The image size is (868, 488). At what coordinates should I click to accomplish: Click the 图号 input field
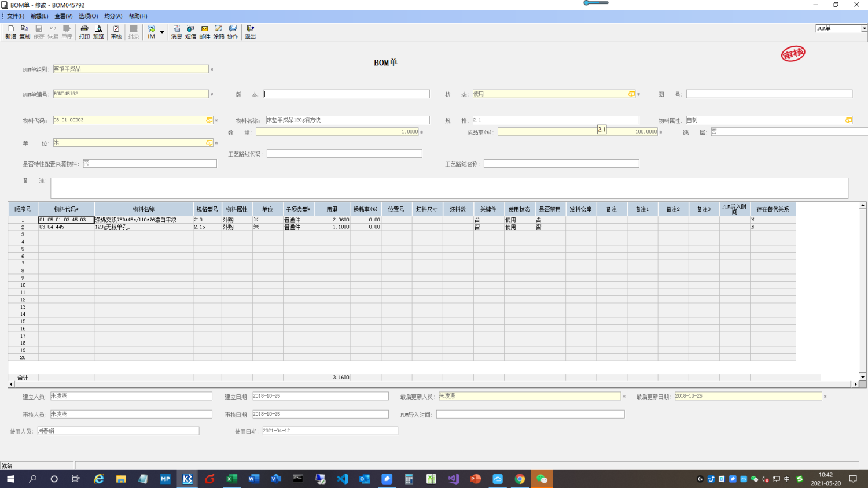pos(769,94)
